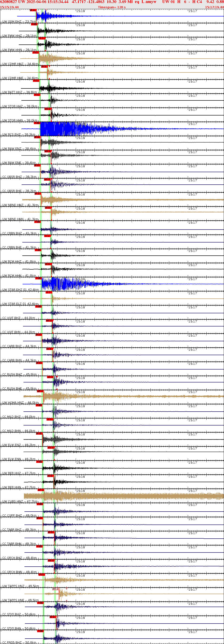The image size is (224, 644).
Task: Select CC OBSR BHE 39.2km station label
Action: [20, 191]
